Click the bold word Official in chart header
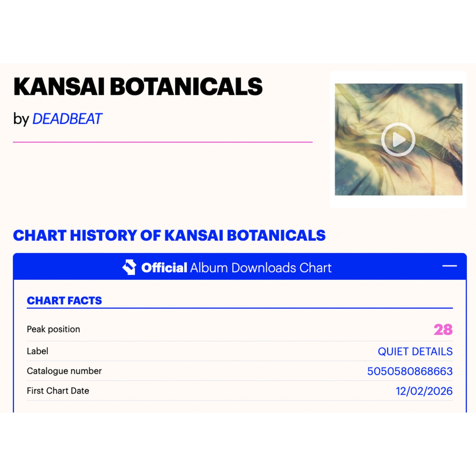The height and width of the screenshot is (476, 476). [164, 268]
